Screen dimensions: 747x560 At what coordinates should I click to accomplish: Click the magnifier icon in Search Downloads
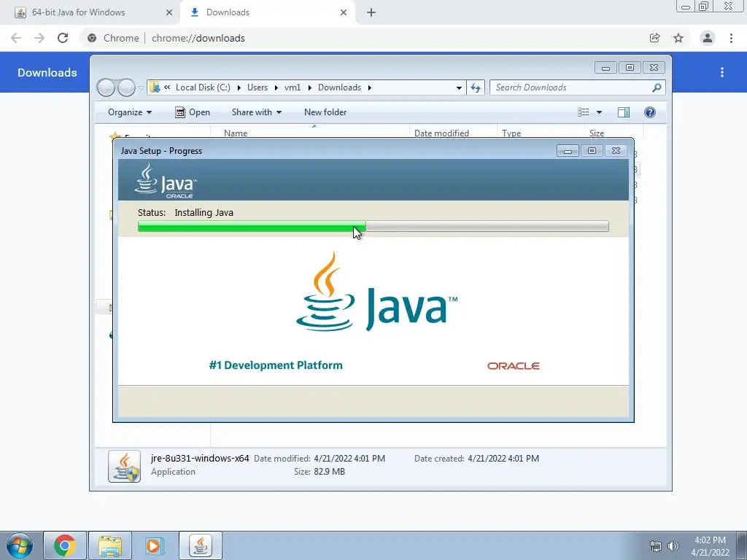pyautogui.click(x=657, y=87)
